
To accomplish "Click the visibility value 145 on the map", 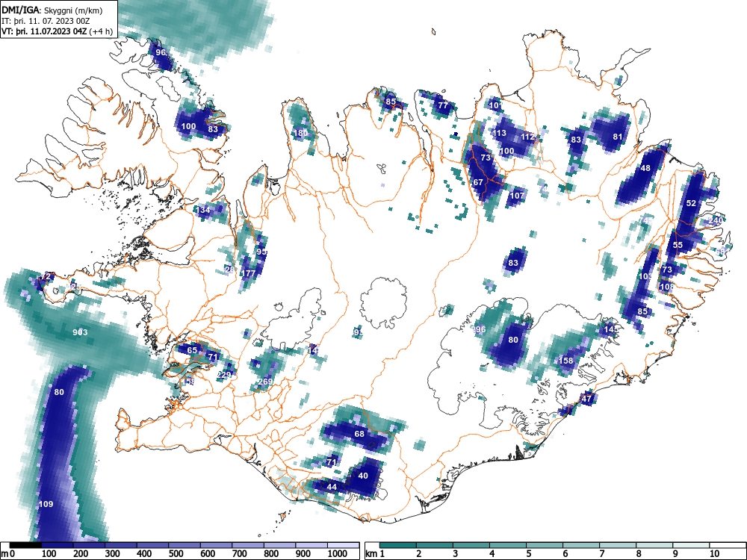I will click(611, 329).
